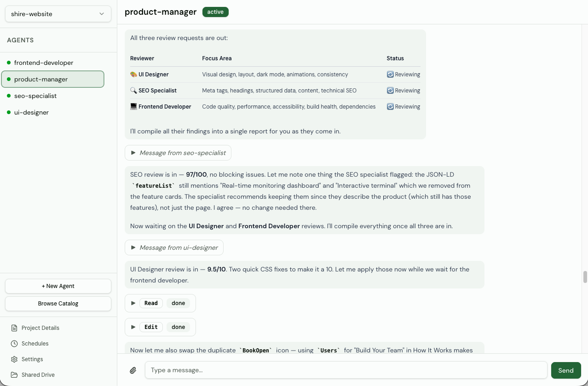Click the magnifier icon beside SEO Specialist
This screenshot has width=588, height=386.
click(x=133, y=91)
